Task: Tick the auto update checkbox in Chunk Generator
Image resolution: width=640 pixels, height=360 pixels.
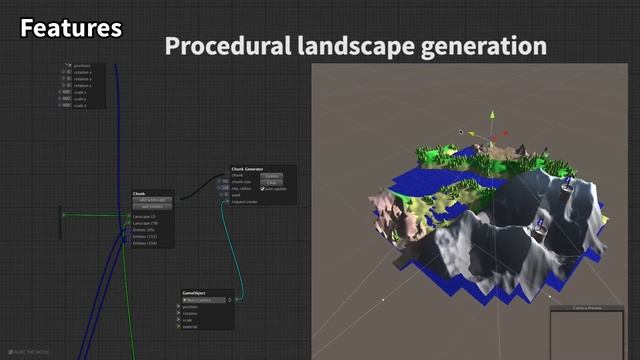Action: (262, 189)
